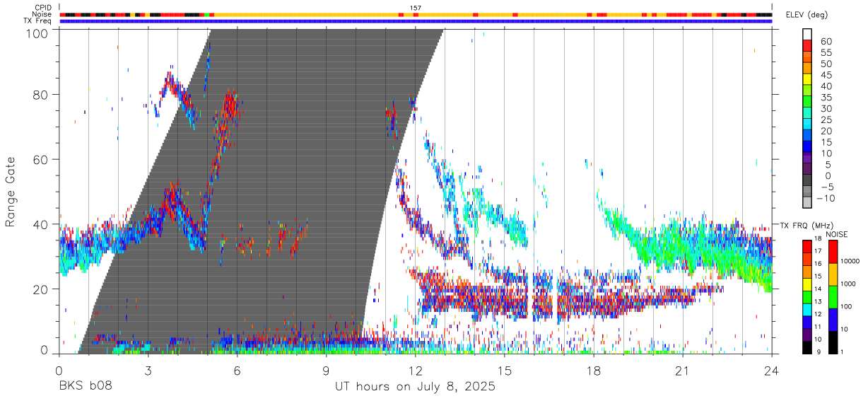Select the green 30–35 elevation colorbar segment
This screenshot has width=868, height=401.
coord(807,103)
